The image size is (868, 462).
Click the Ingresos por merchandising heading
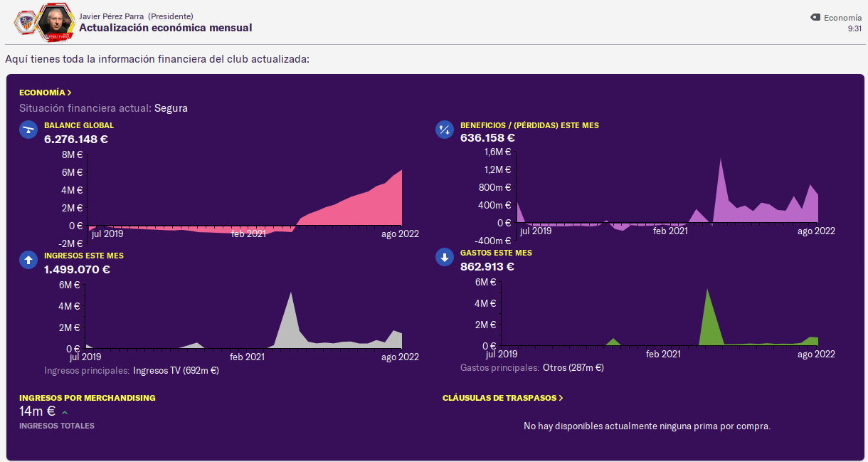pos(88,398)
